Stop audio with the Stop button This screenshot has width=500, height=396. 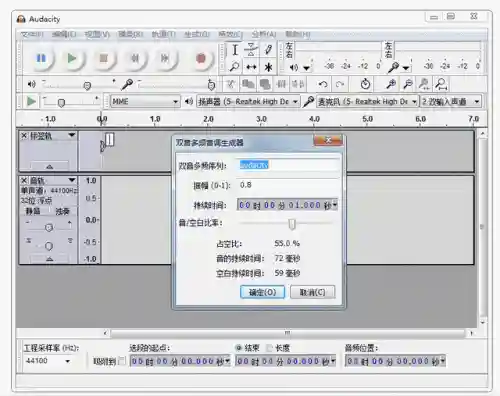click(103, 59)
